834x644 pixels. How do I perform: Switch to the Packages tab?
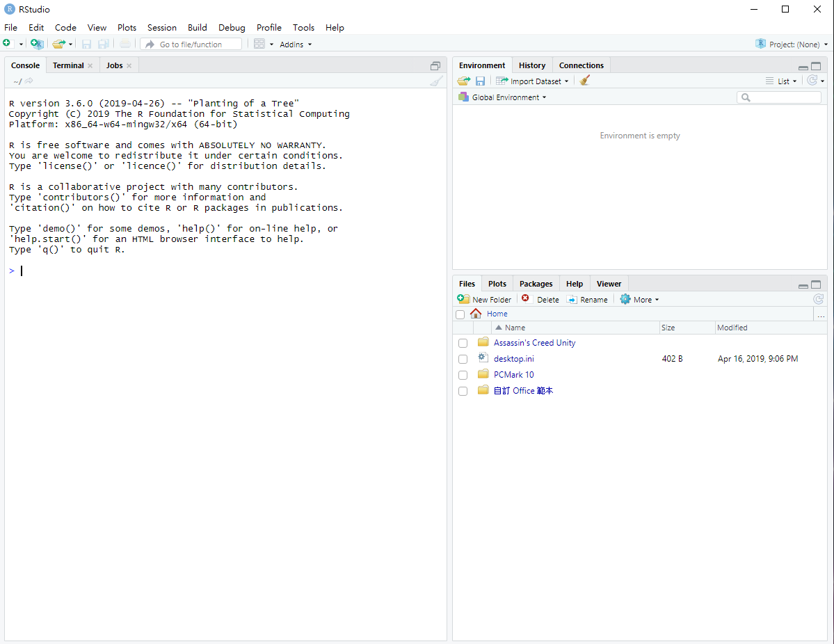(x=536, y=284)
